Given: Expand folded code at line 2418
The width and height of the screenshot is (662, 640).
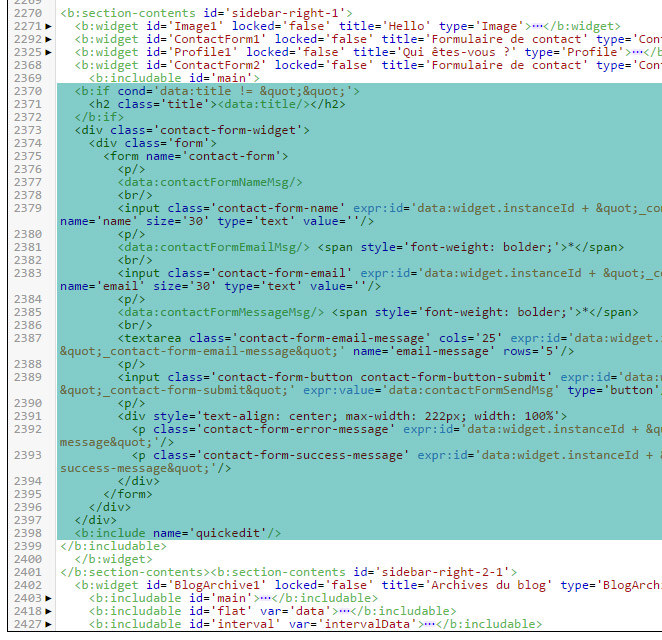Looking at the screenshot, I should pos(49,611).
